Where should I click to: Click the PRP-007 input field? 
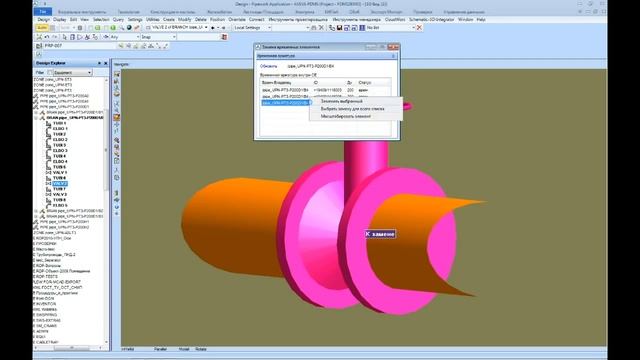tap(80, 46)
